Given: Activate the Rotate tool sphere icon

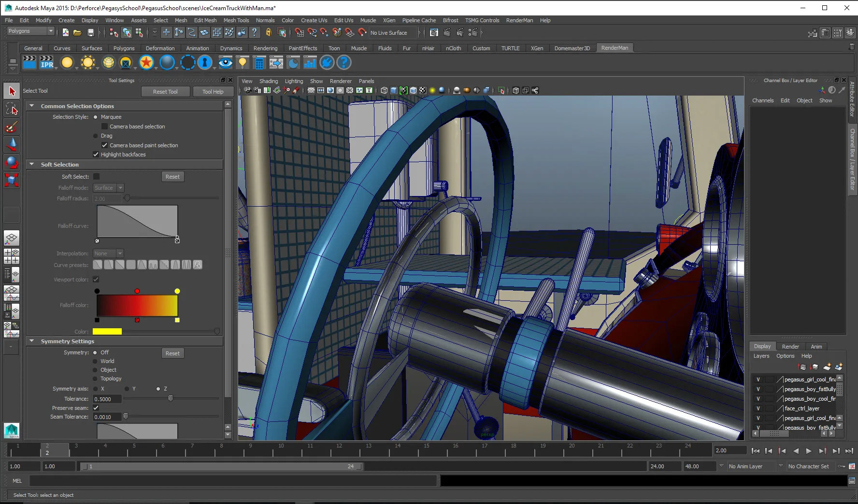Looking at the screenshot, I should pos(12,163).
